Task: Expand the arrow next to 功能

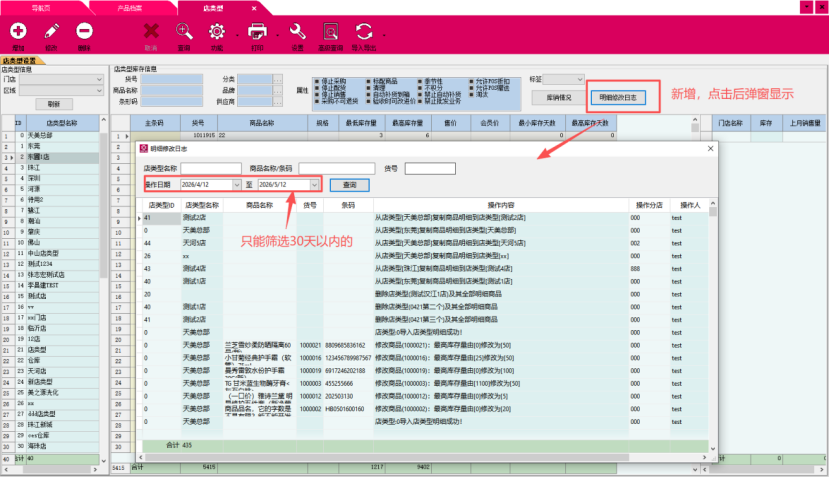Action: click(x=237, y=35)
